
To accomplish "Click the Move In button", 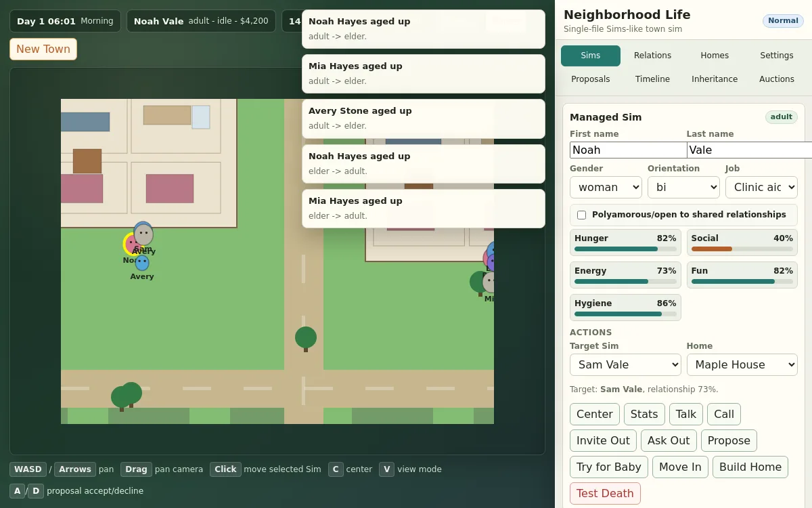I will [680, 467].
